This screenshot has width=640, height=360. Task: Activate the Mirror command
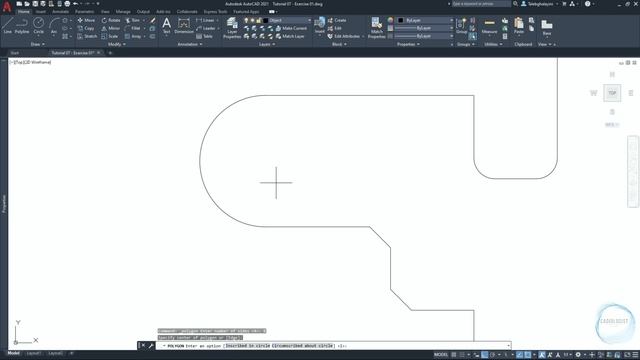tap(111, 28)
